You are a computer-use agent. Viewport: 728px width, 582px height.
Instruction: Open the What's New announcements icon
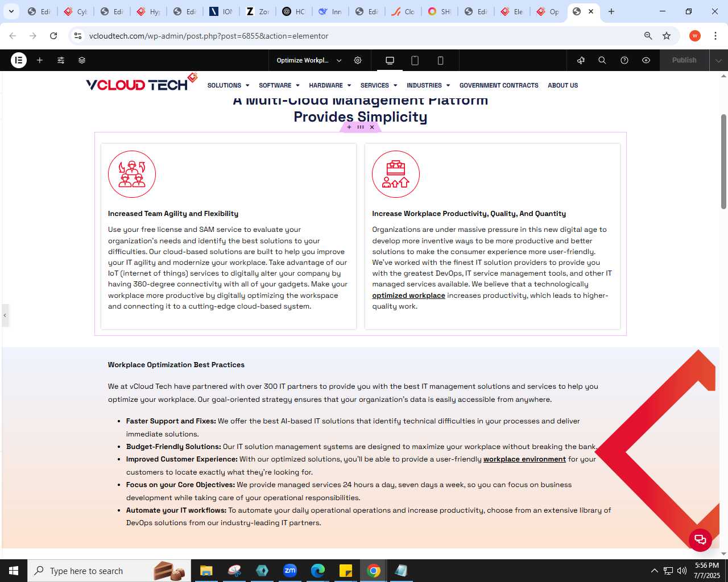581,60
